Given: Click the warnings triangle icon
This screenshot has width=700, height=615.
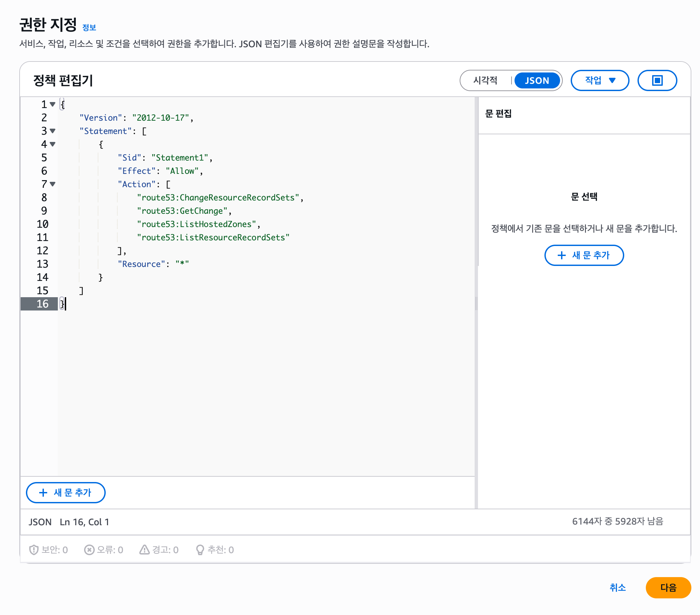Looking at the screenshot, I should click(144, 550).
